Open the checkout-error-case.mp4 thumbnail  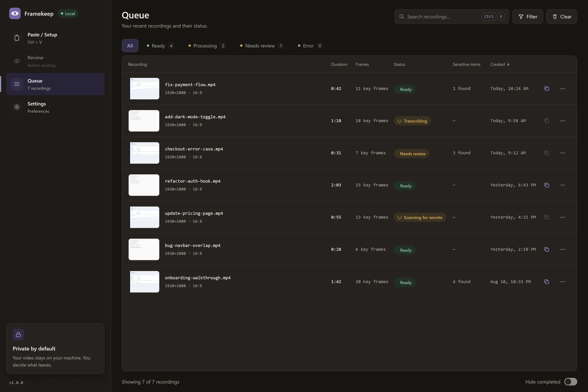(144, 153)
